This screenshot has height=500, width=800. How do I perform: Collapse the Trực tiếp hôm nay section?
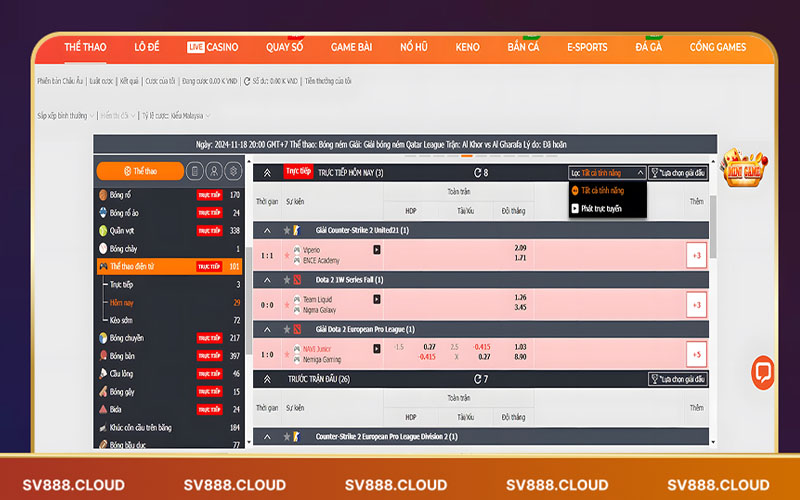[x=267, y=173]
